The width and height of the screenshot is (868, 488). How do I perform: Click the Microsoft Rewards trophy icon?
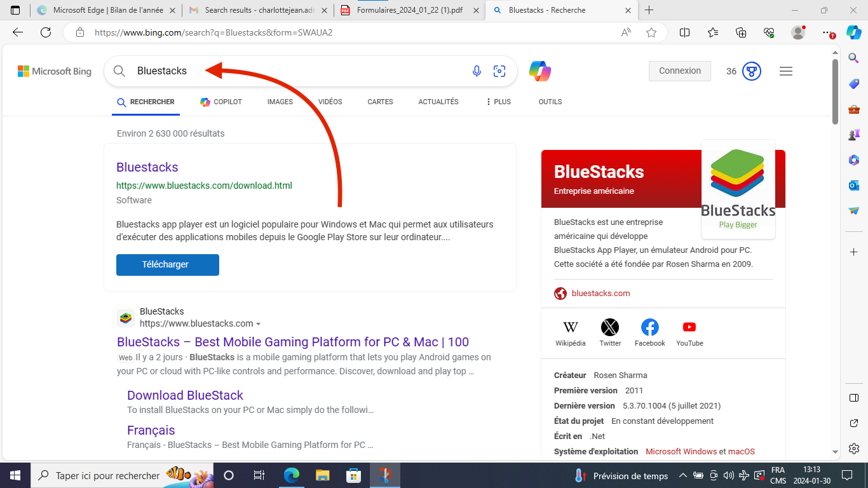click(x=752, y=71)
